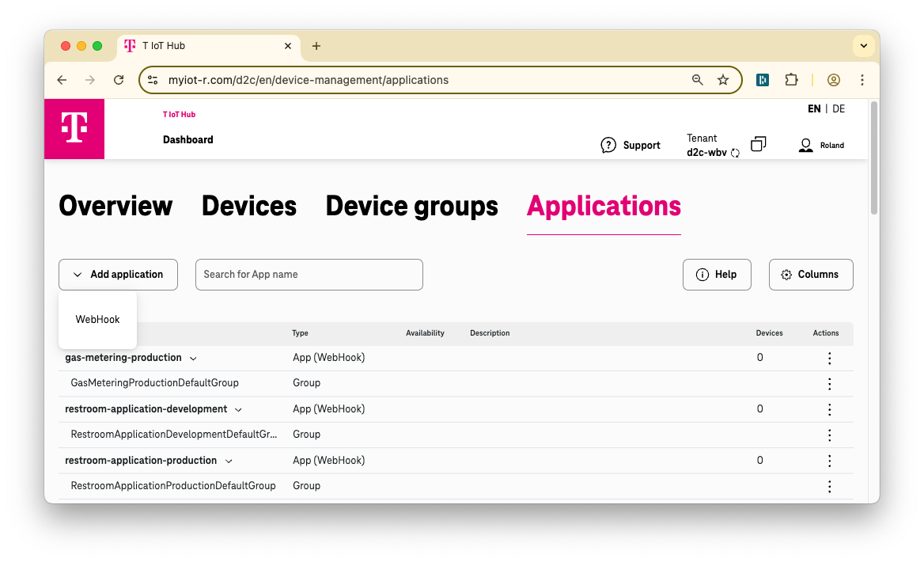Screen dimensions: 924x562
Task: Click the user profile icon next to Roland
Action: pos(805,145)
